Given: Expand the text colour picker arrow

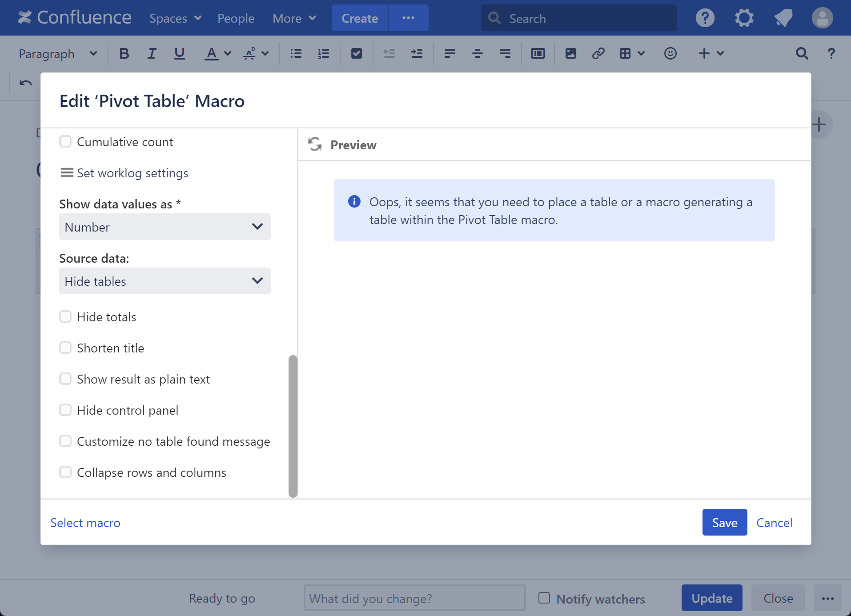Looking at the screenshot, I should (x=228, y=54).
